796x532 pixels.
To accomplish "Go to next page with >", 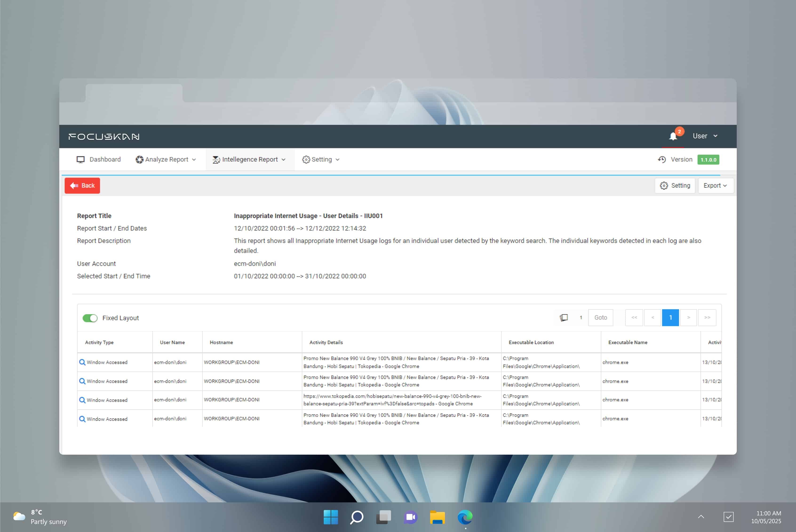I will coord(689,318).
